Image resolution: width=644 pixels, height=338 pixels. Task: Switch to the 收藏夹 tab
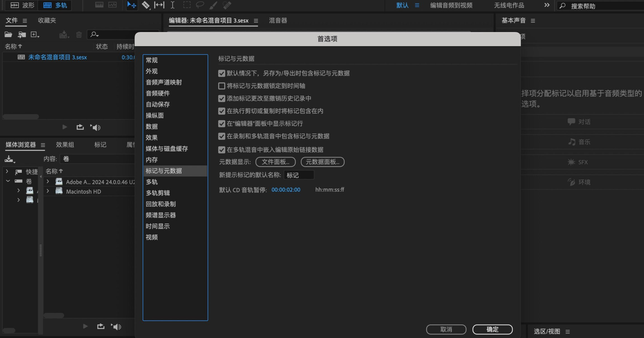tap(47, 20)
